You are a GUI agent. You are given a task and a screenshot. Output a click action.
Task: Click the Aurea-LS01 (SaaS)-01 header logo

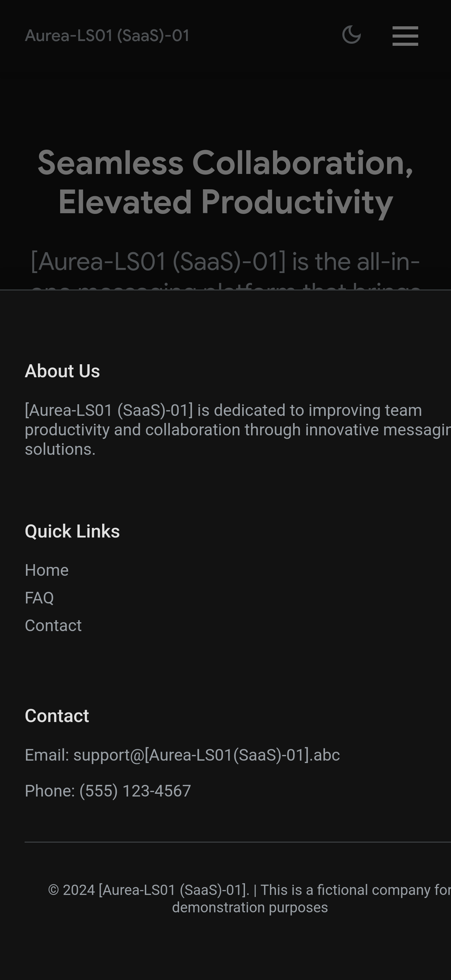[107, 36]
